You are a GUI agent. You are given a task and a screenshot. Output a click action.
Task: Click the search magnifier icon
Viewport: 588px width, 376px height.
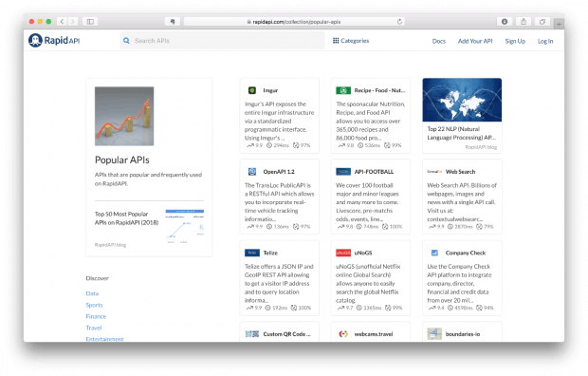126,41
